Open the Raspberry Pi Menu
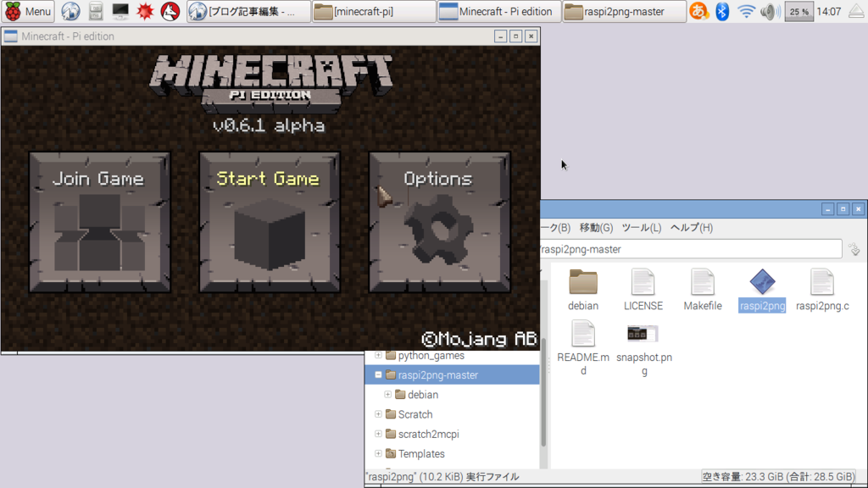 pyautogui.click(x=28, y=11)
